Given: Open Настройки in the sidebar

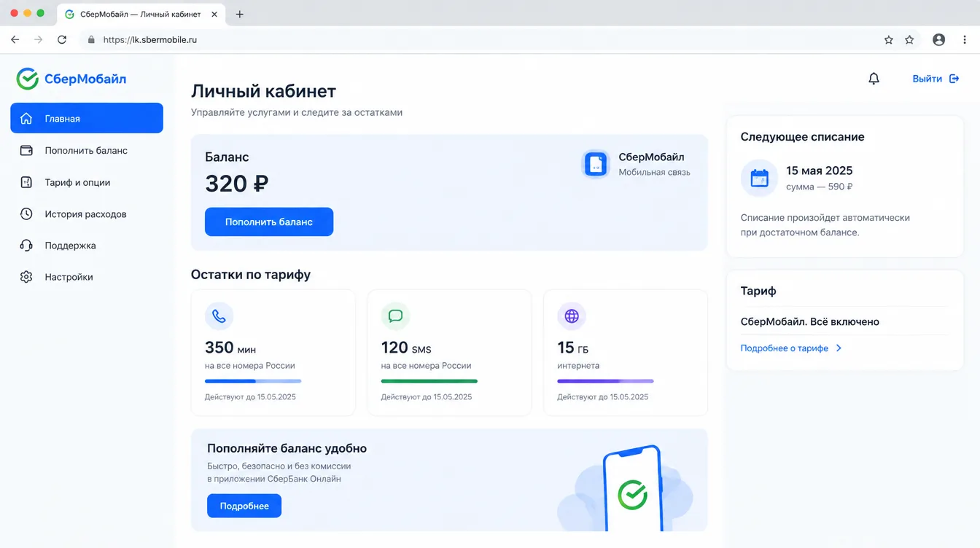Looking at the screenshot, I should 87,277.
